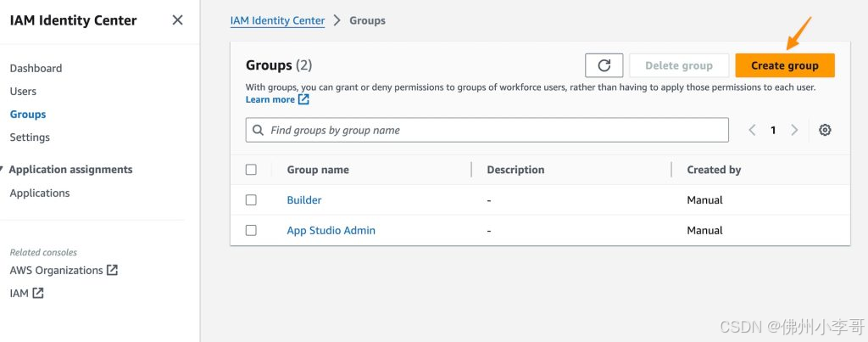Select Groups in the sidebar
868x342 pixels.
(28, 115)
